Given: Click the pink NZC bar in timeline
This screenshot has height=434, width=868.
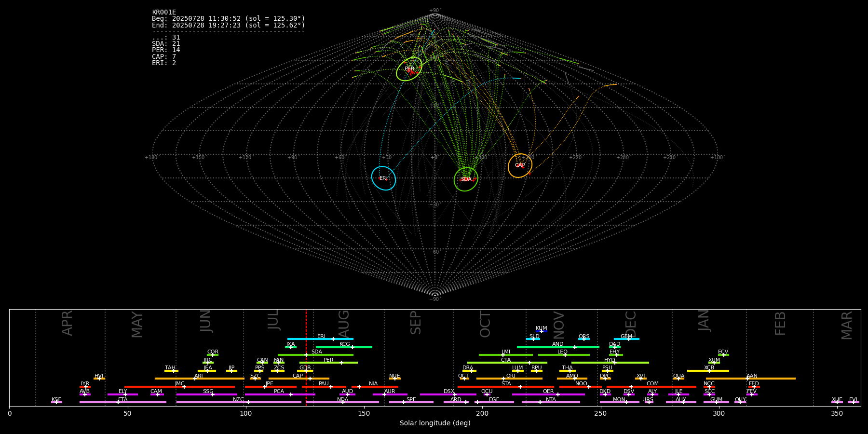Looking at the screenshot, I should coord(239,402).
